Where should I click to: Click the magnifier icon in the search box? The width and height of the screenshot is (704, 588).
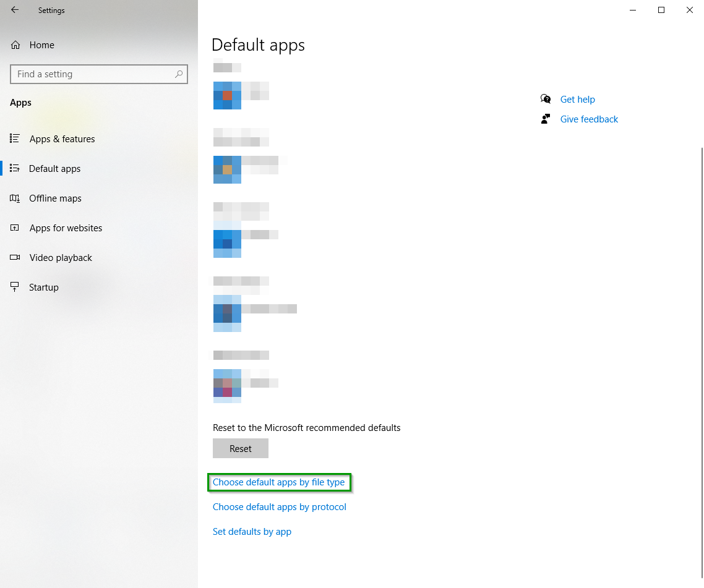tap(179, 74)
